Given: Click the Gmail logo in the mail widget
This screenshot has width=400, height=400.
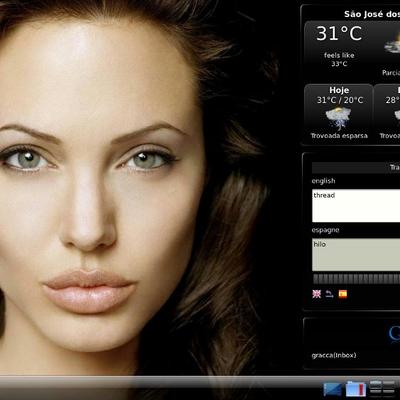Looking at the screenshot, I should [x=394, y=333].
